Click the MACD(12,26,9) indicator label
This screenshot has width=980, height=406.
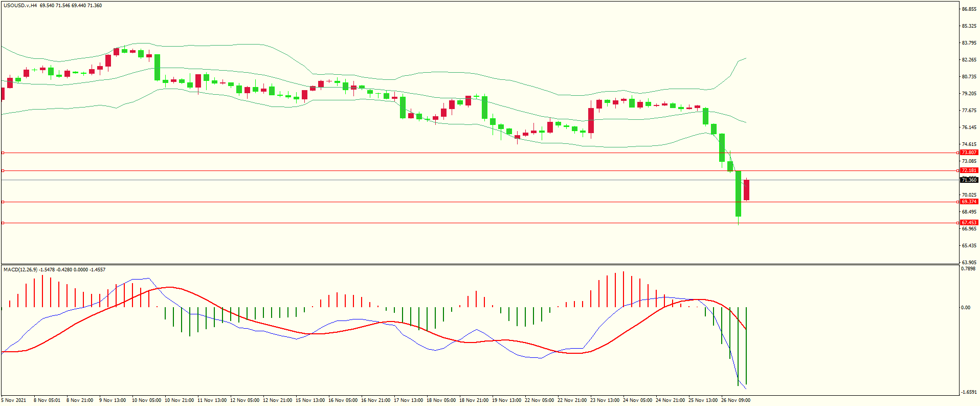coord(20,270)
